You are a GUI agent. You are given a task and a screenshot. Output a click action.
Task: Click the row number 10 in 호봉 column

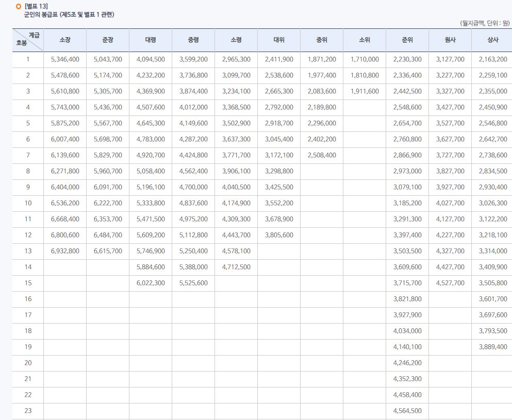(28, 204)
